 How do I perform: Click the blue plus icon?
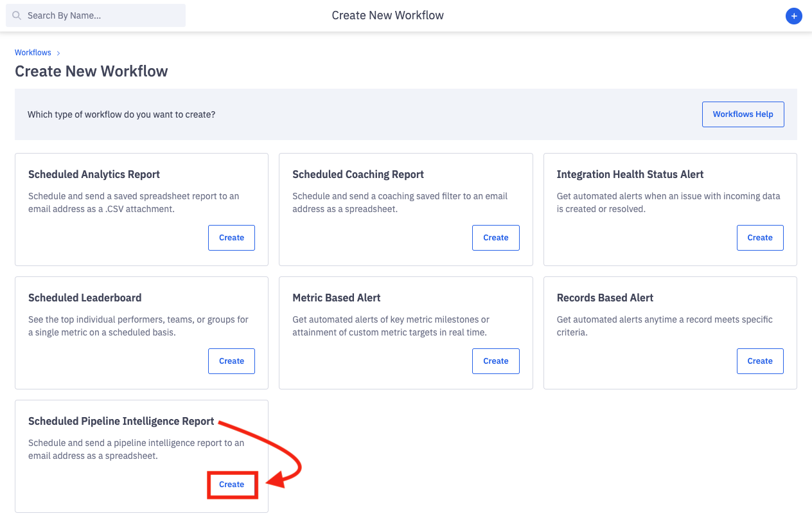pos(794,16)
